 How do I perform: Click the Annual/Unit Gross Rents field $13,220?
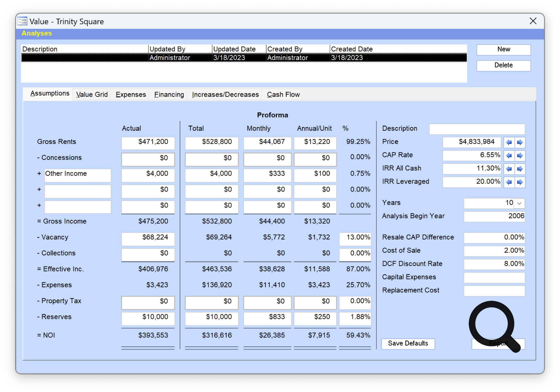click(x=315, y=143)
